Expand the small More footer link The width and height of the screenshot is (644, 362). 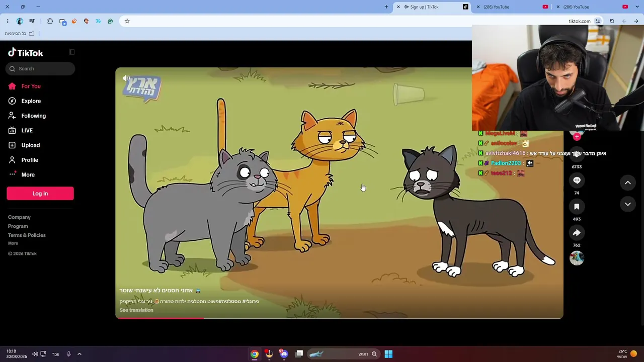click(x=13, y=243)
